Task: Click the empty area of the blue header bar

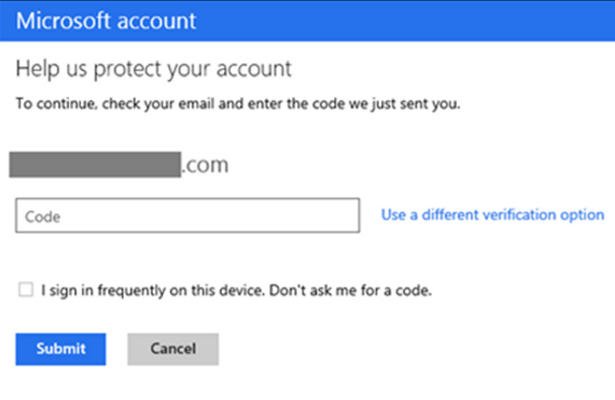Action: click(x=420, y=20)
